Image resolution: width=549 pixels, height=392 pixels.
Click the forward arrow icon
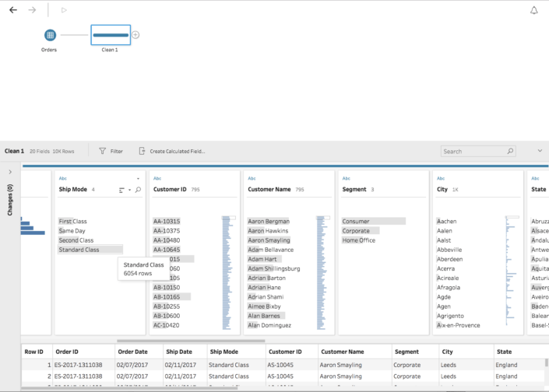32,10
